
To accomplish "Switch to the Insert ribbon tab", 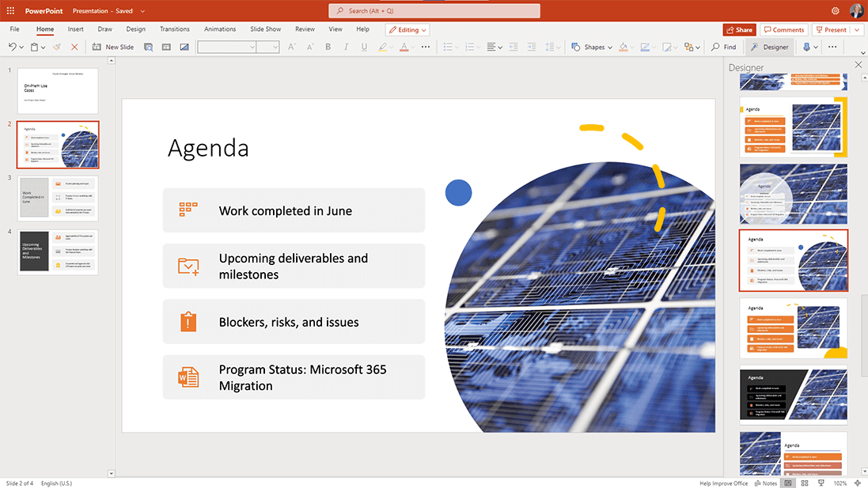I will tap(75, 28).
